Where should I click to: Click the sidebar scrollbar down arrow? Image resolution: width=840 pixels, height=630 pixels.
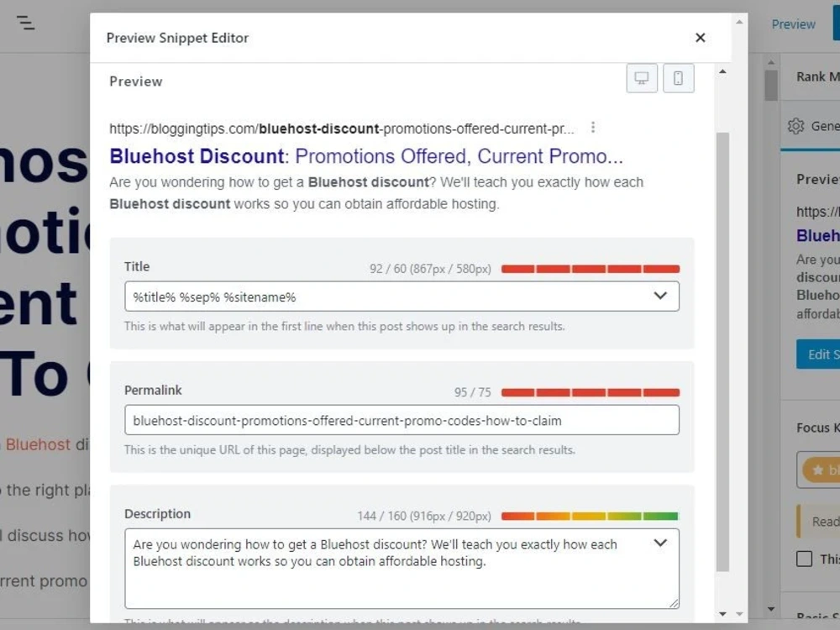(x=771, y=608)
